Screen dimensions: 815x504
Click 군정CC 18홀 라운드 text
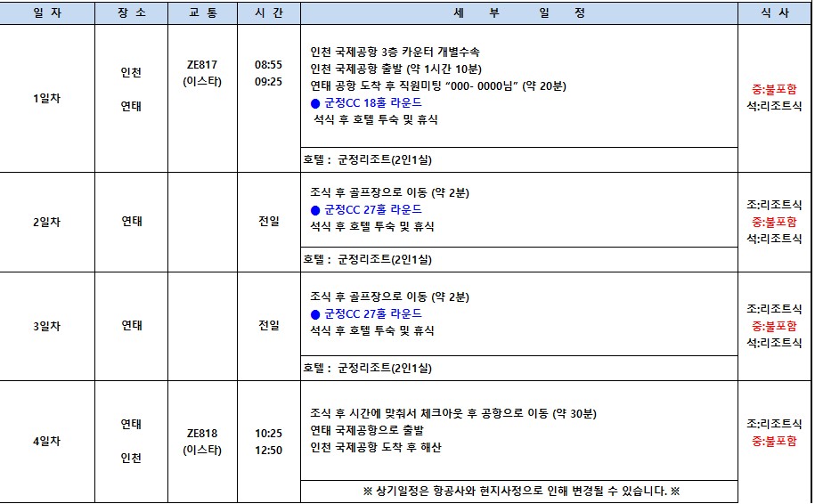373,103
